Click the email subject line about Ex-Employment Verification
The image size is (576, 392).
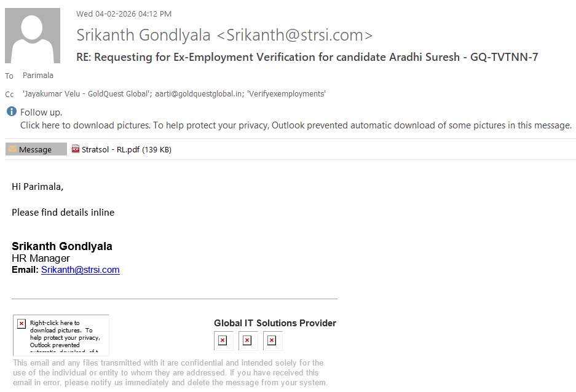tap(307, 57)
